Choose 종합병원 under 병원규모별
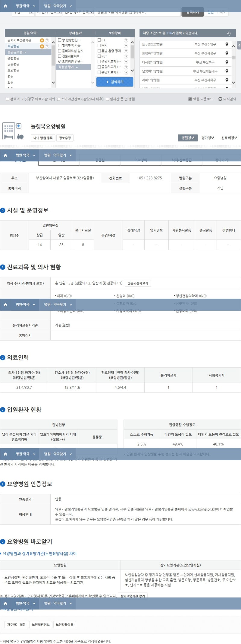 point(14,58)
